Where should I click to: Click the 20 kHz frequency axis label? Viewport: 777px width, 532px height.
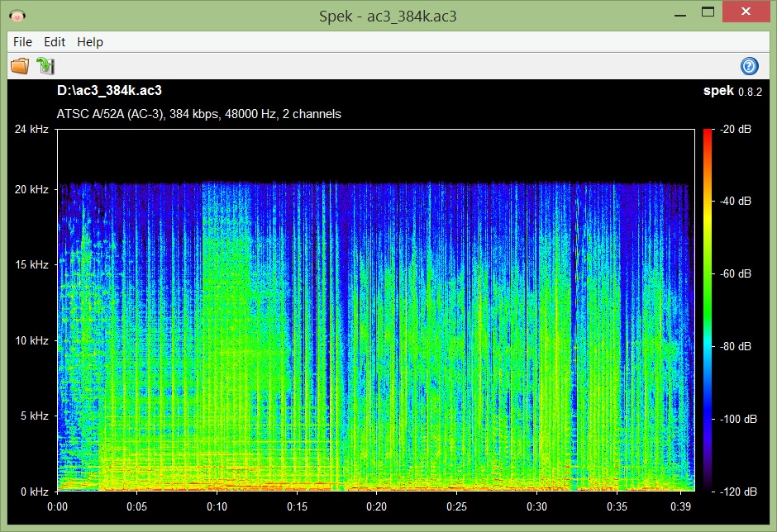(33, 189)
